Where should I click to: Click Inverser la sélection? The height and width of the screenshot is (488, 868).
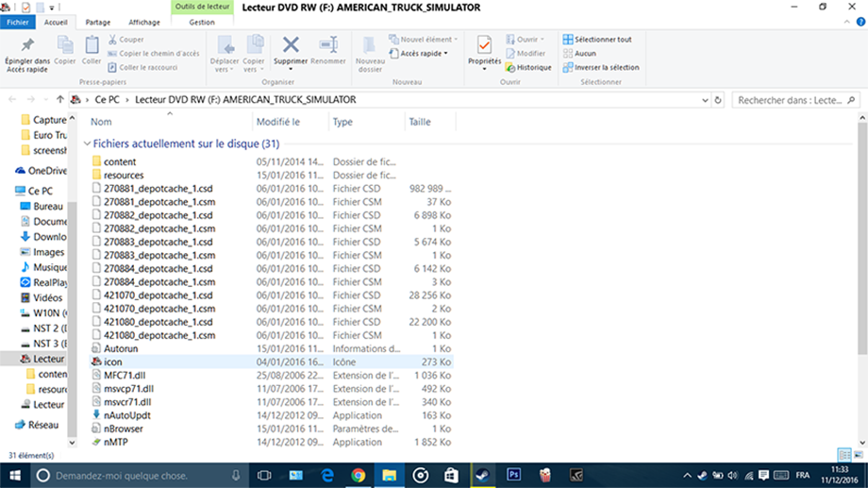click(x=601, y=67)
